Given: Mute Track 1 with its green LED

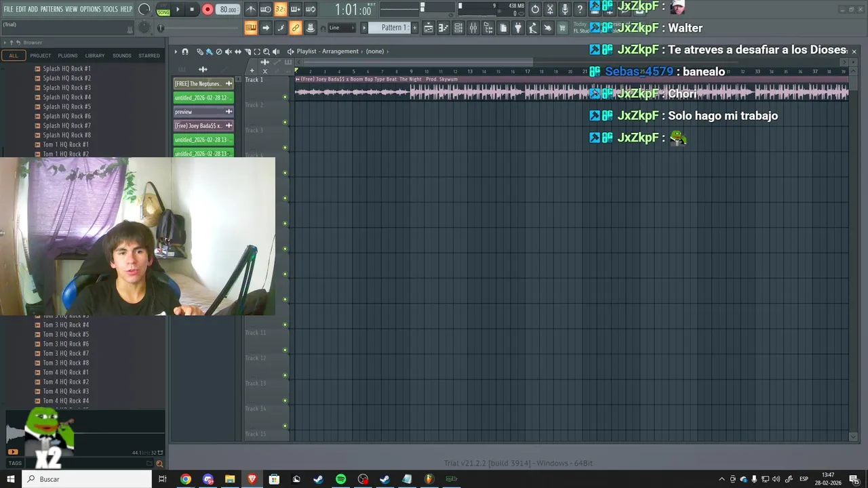Looking at the screenshot, I should pyautogui.click(x=285, y=97).
